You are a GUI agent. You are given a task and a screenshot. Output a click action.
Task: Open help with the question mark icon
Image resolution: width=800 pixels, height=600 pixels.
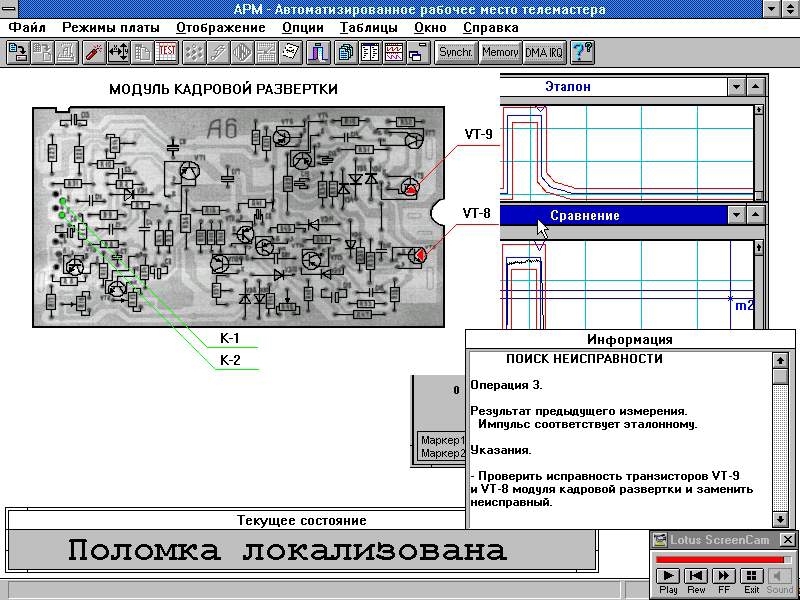pyautogui.click(x=582, y=52)
